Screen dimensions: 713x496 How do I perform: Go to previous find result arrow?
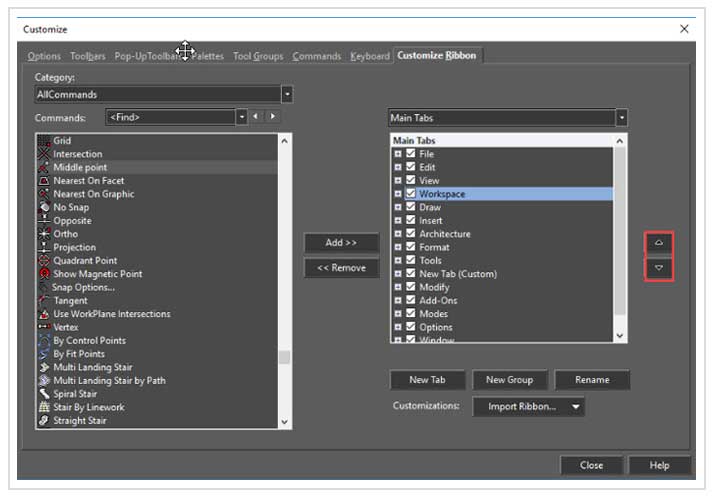[256, 116]
